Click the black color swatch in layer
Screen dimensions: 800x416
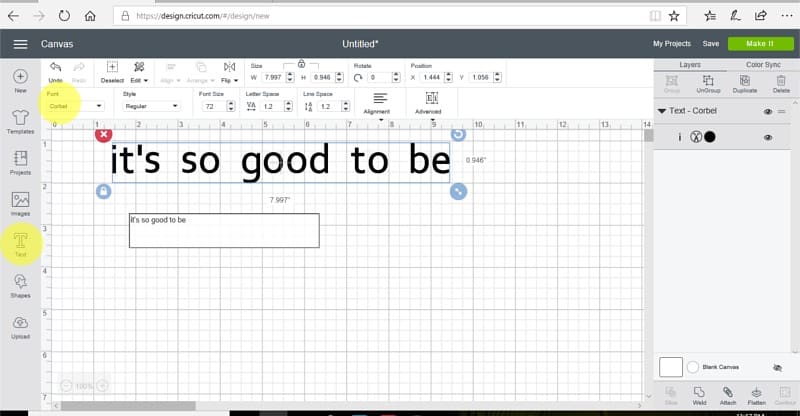(710, 137)
